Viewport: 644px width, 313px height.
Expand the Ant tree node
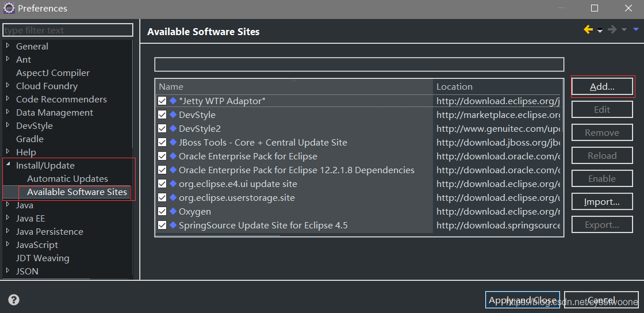tap(8, 59)
